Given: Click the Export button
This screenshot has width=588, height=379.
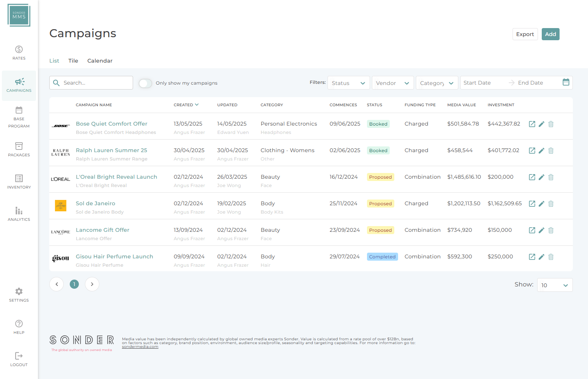Looking at the screenshot, I should tap(525, 34).
